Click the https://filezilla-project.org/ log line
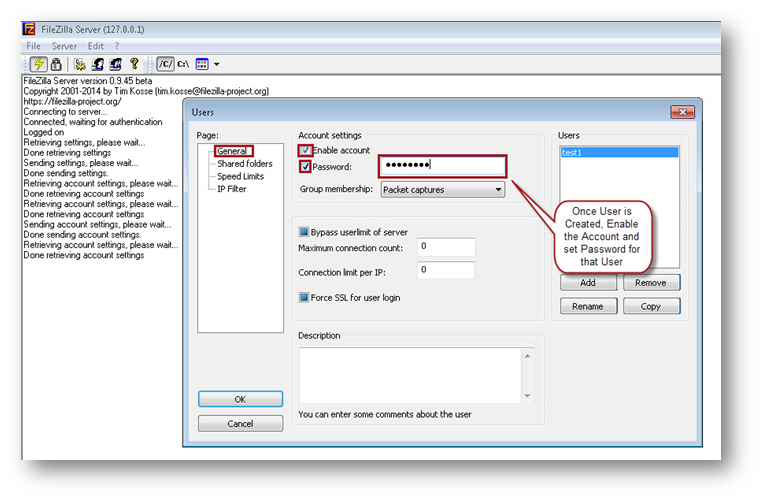Image resolution: width=763 pixels, height=502 pixels. pos(73,102)
